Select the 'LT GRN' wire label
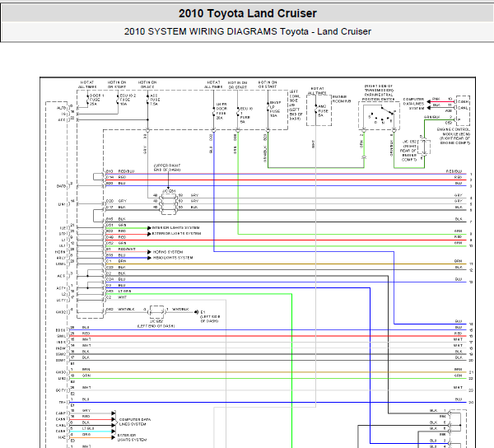 [125, 291]
